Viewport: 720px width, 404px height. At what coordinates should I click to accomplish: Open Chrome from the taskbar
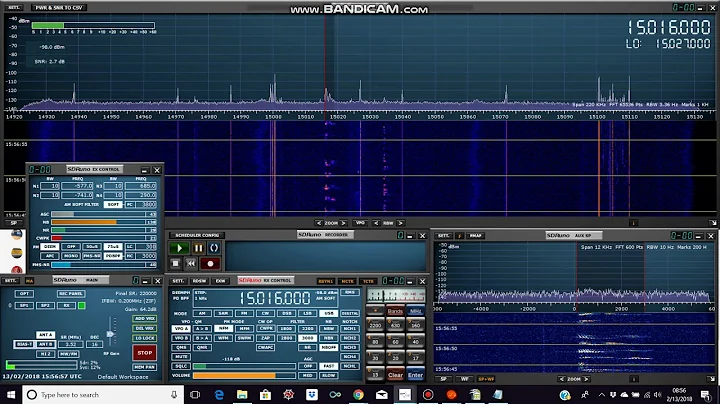coord(358,395)
